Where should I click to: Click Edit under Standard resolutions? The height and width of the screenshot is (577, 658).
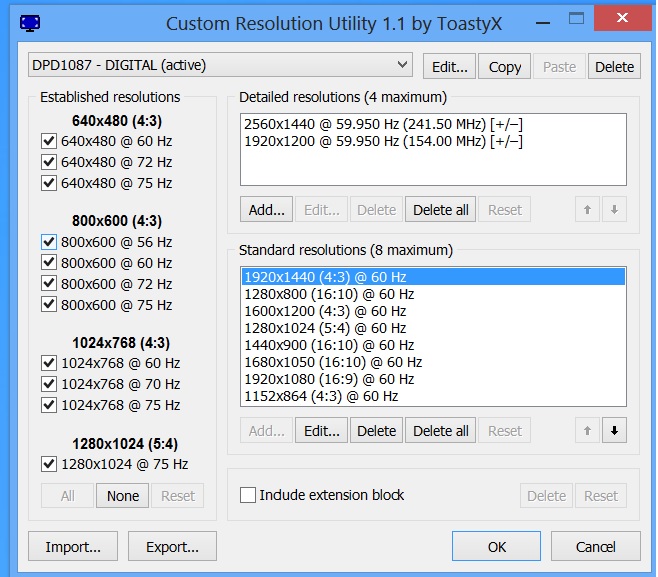[x=321, y=431]
